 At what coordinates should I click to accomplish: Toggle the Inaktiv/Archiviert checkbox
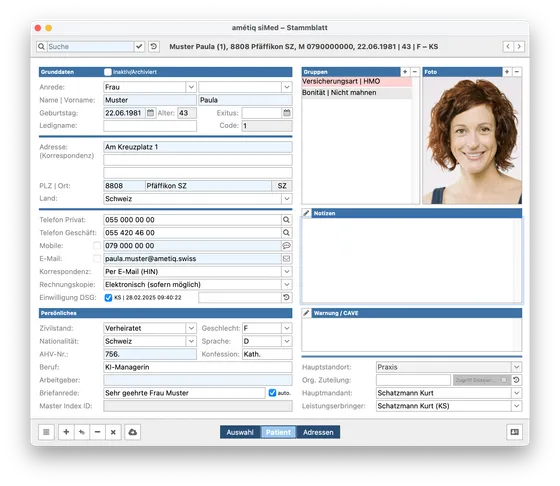click(x=108, y=72)
